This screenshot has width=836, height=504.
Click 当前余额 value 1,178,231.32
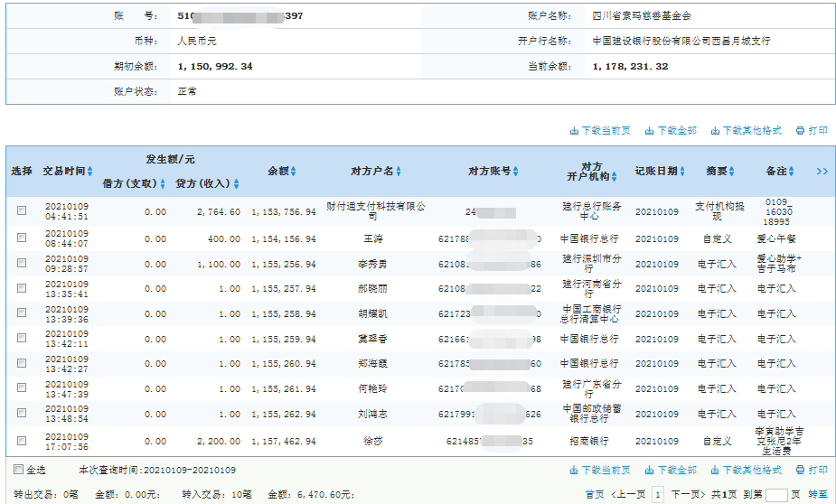[630, 67]
